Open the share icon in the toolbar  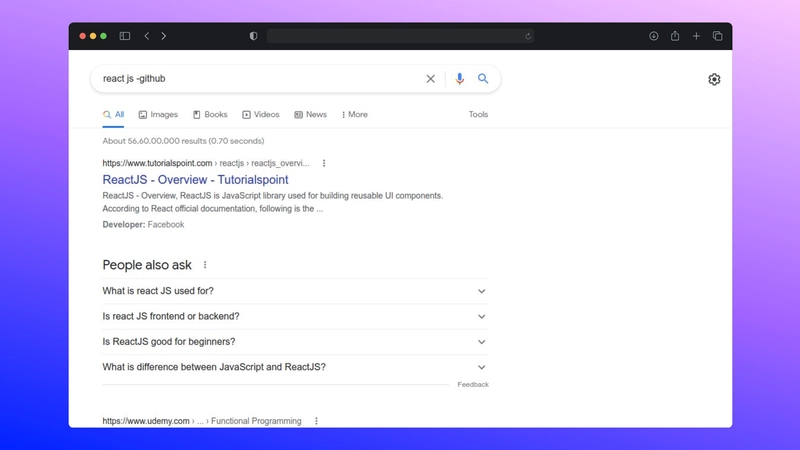(674, 36)
